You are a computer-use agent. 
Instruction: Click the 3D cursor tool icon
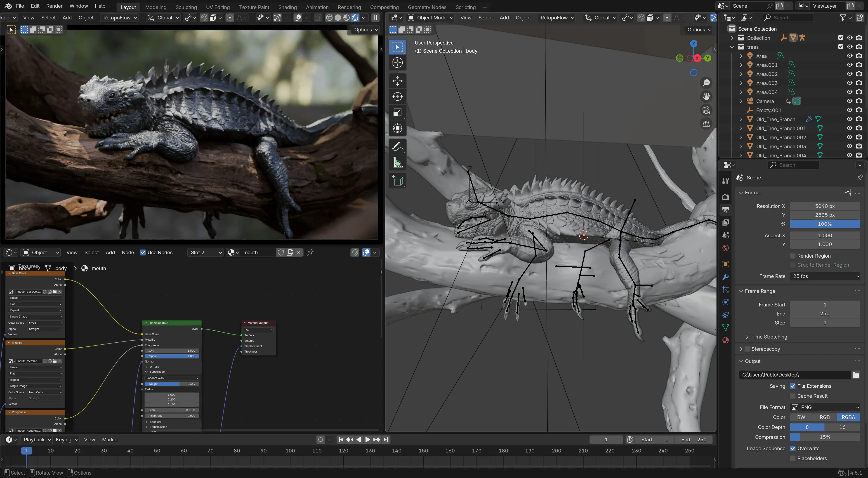[397, 63]
